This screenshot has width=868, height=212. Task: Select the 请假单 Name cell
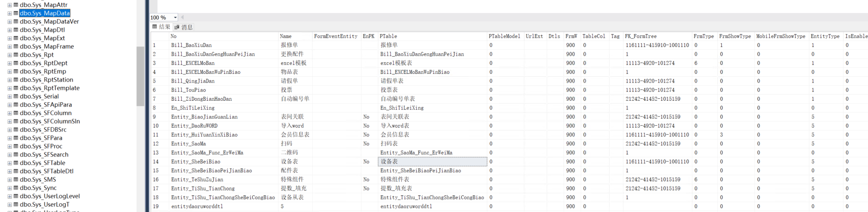coord(295,81)
